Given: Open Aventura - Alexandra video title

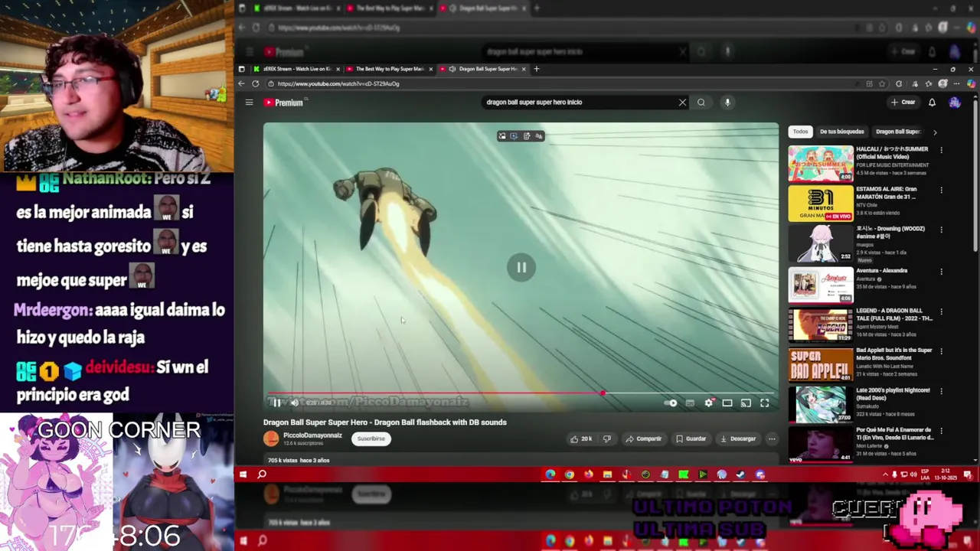Looking at the screenshot, I should point(881,271).
